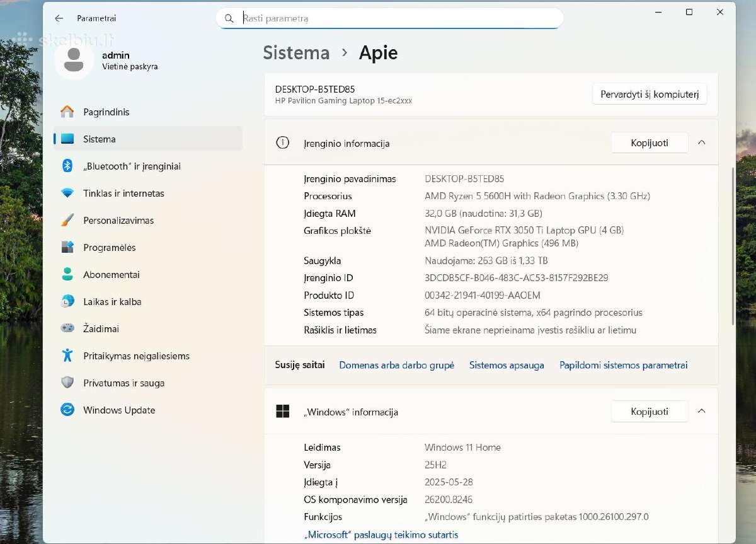Click the vertical scrollbar on the right
The image size is (756, 544).
(732, 246)
